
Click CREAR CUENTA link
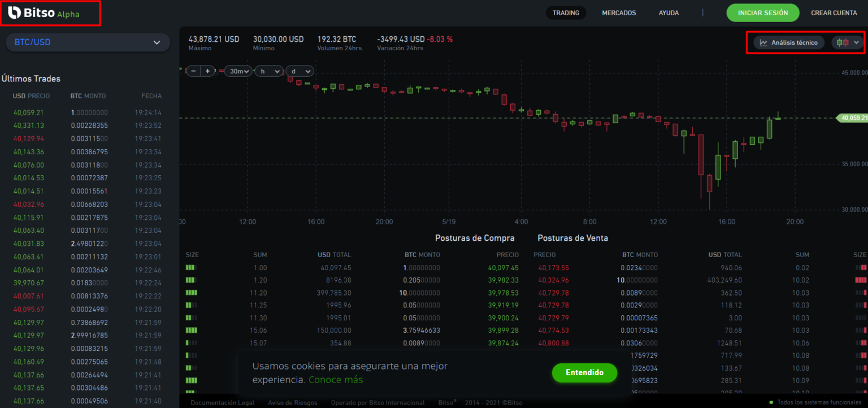[x=834, y=13]
